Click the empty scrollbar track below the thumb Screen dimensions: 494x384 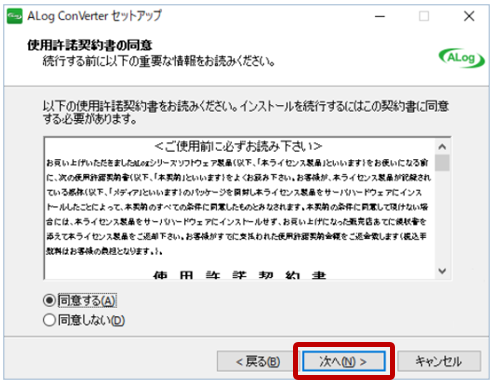(442, 217)
